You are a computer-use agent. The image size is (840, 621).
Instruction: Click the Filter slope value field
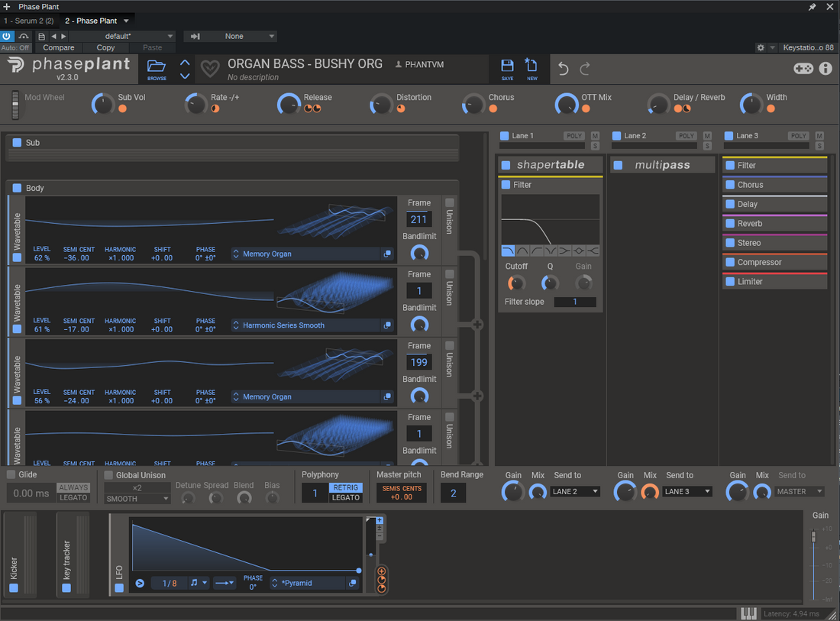point(575,302)
